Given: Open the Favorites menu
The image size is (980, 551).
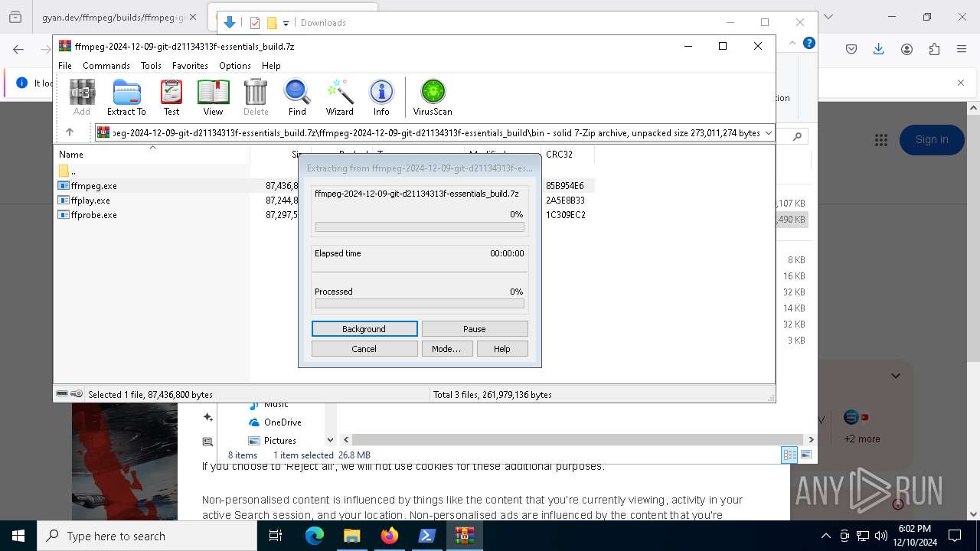Looking at the screenshot, I should coord(190,66).
